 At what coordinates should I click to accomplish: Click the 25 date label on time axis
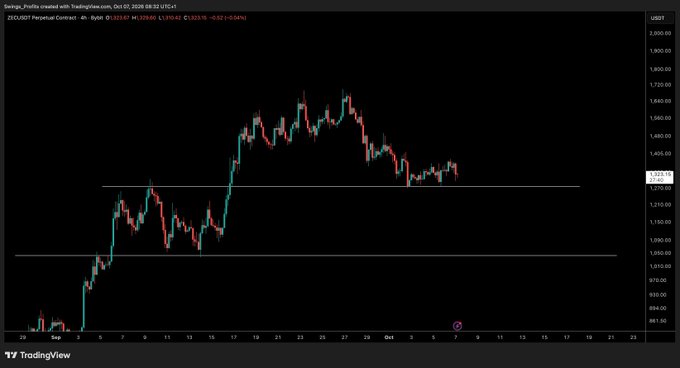[322, 337]
